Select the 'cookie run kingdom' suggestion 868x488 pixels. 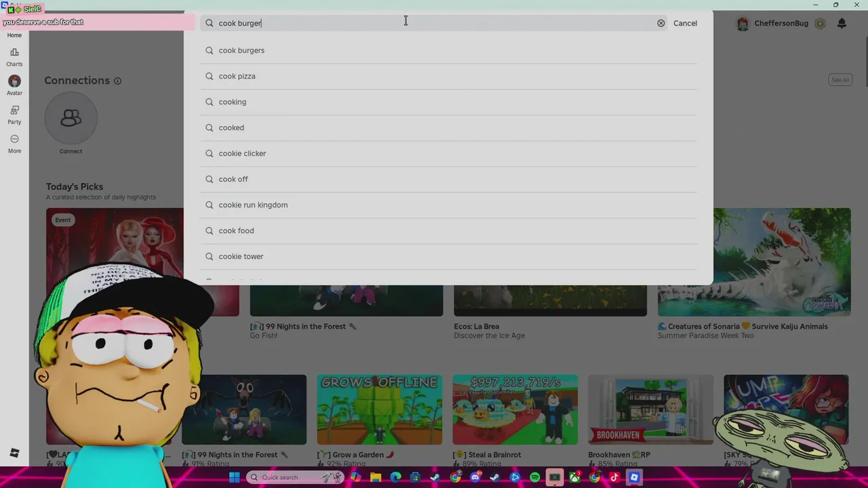449,205
